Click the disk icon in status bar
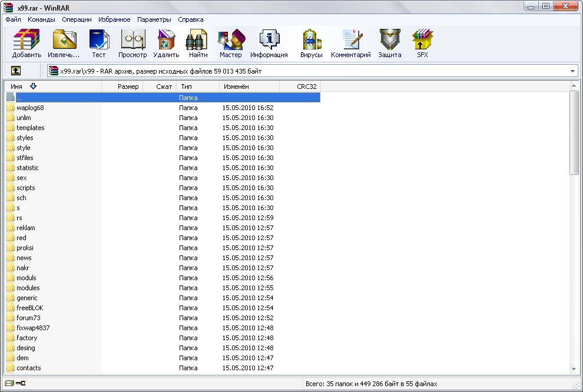This screenshot has width=583, height=392. [x=9, y=383]
